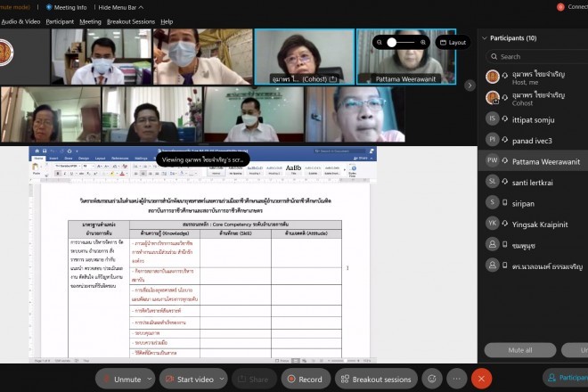Select participant Yingsak Kraipinit
588x392 pixels.
click(534, 225)
